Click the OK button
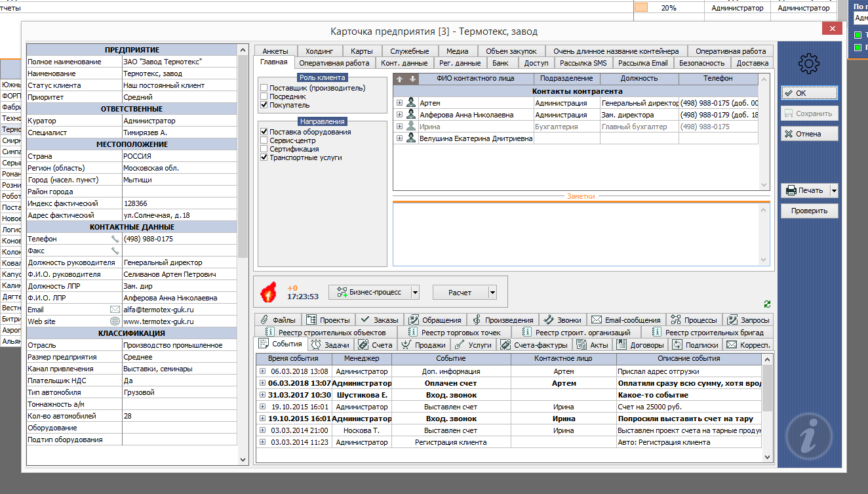 click(x=810, y=93)
